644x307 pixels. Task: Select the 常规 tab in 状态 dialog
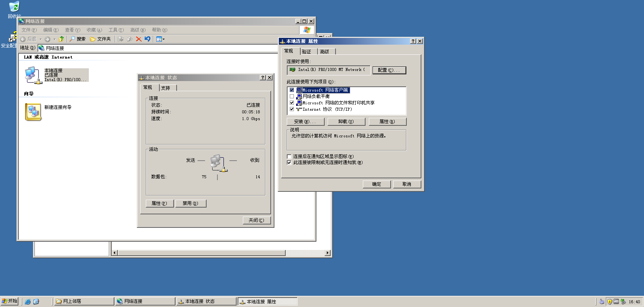pyautogui.click(x=149, y=87)
